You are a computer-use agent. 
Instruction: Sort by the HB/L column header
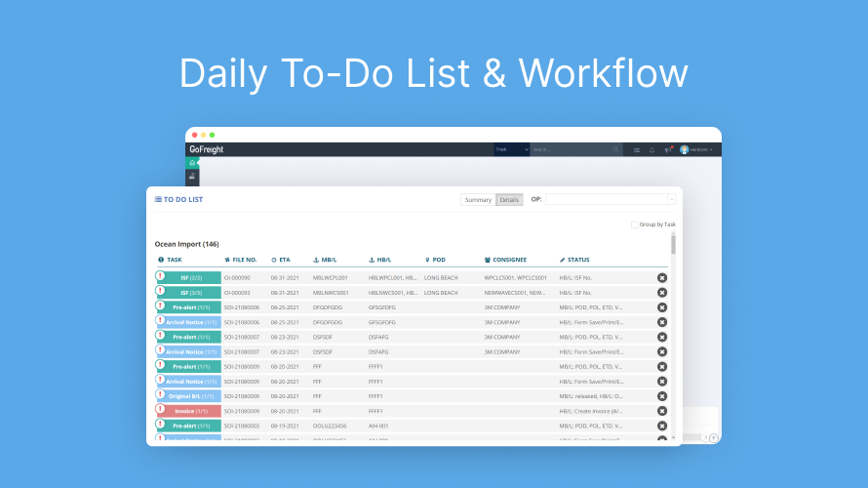tap(379, 260)
